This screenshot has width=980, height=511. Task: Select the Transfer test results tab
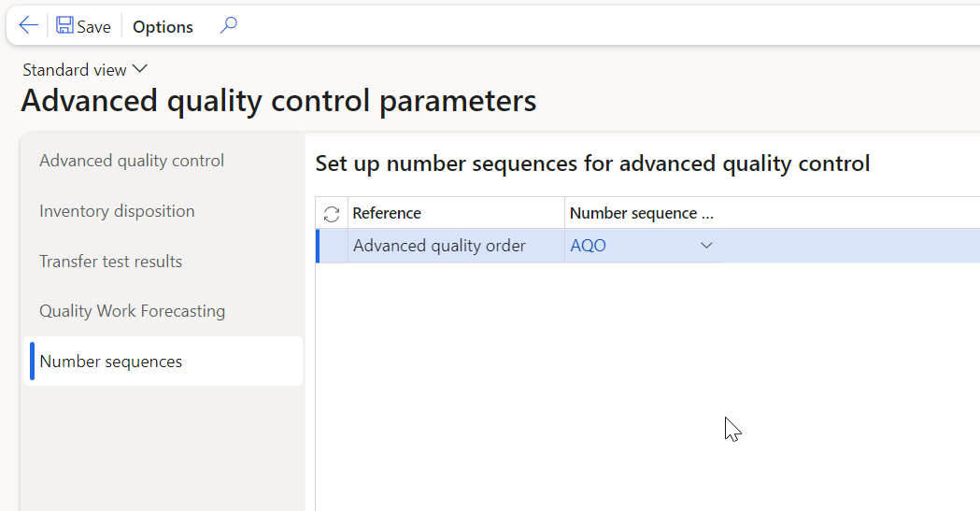[110, 262]
